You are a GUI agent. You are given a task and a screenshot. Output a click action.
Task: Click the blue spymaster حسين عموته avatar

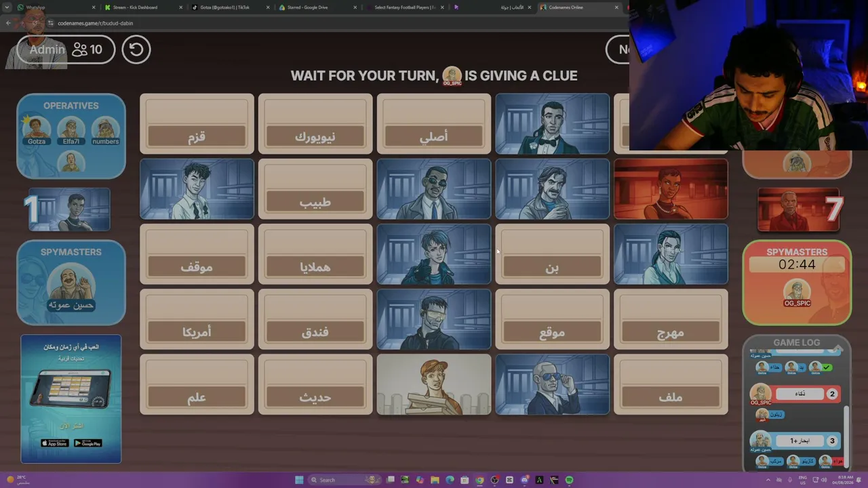coord(71,288)
